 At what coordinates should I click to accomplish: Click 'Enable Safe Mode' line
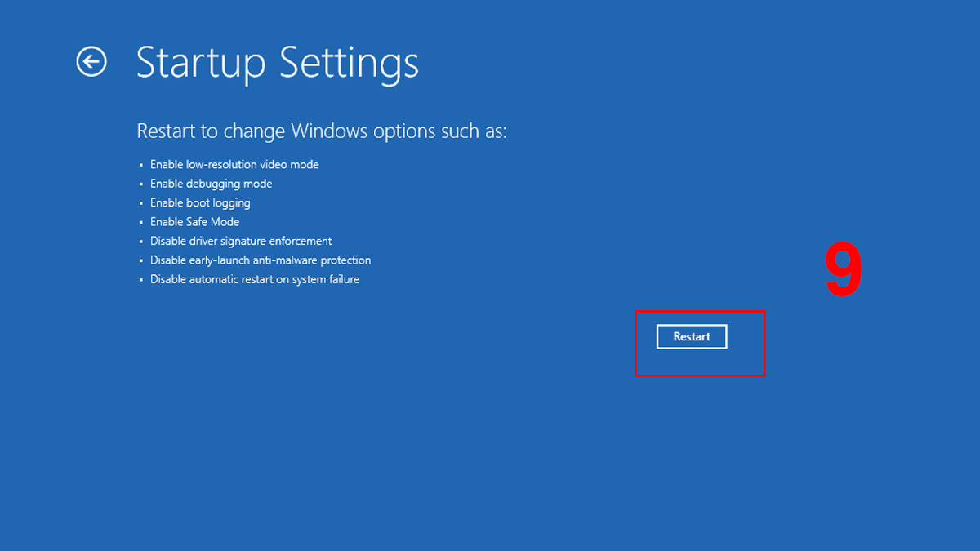pos(194,222)
